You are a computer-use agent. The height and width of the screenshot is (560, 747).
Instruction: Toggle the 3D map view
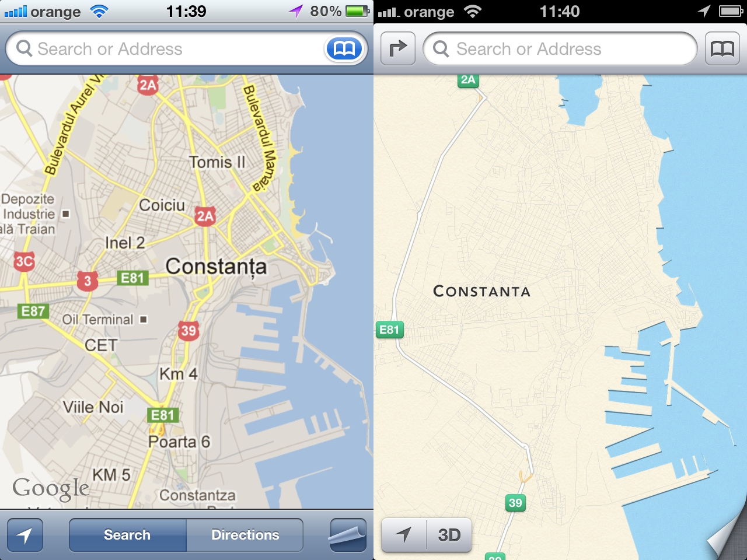(449, 534)
